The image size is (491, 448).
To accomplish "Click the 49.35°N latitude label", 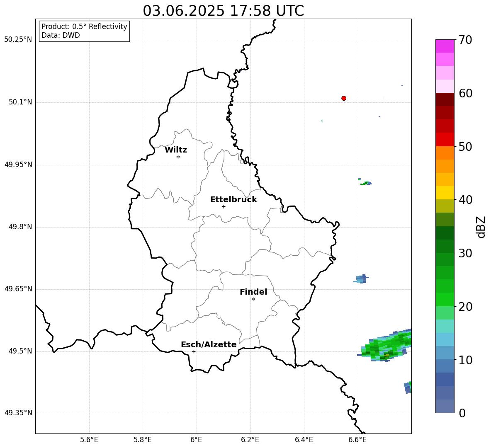I will coord(18,413).
